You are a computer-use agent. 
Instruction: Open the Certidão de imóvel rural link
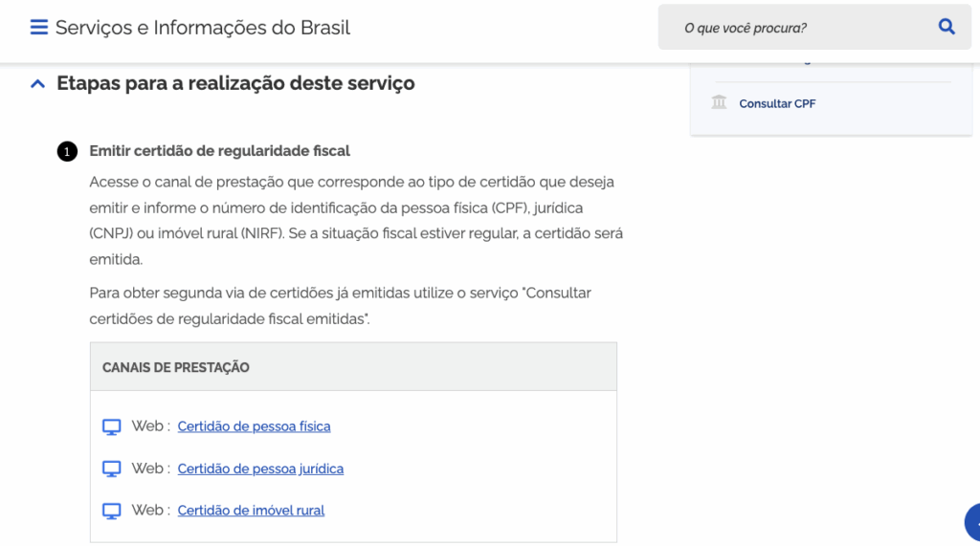tap(251, 511)
